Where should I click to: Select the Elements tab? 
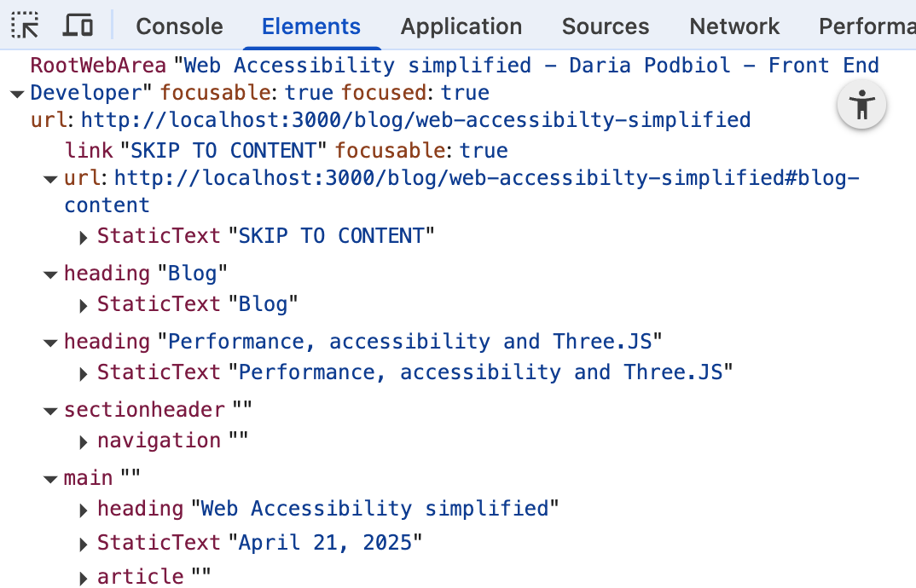click(311, 26)
